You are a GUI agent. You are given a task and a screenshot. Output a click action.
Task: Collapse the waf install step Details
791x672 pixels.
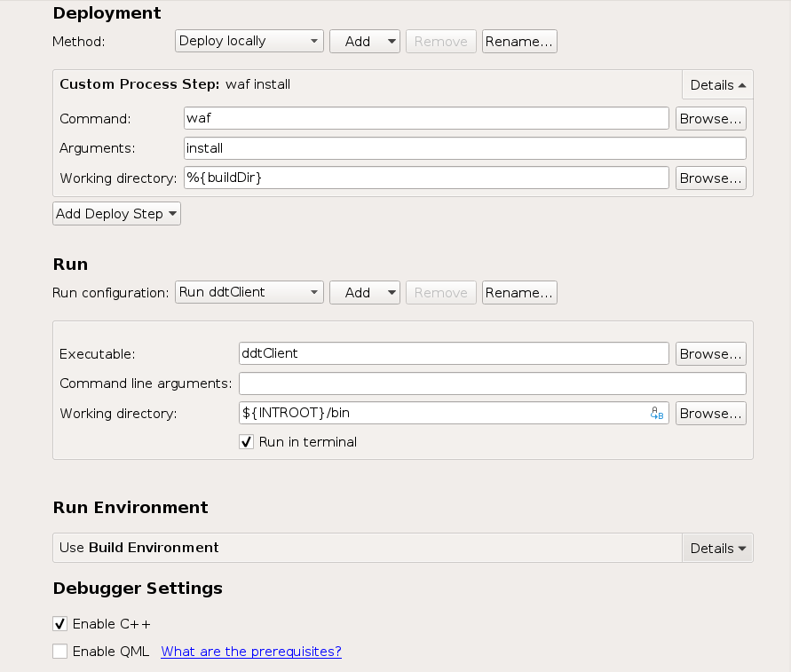[x=716, y=85]
